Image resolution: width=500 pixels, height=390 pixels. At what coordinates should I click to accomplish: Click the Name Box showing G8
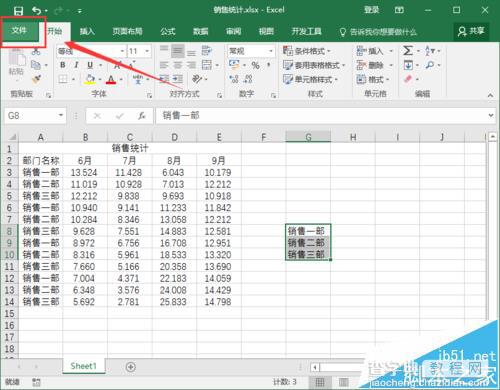pyautogui.click(x=35, y=116)
